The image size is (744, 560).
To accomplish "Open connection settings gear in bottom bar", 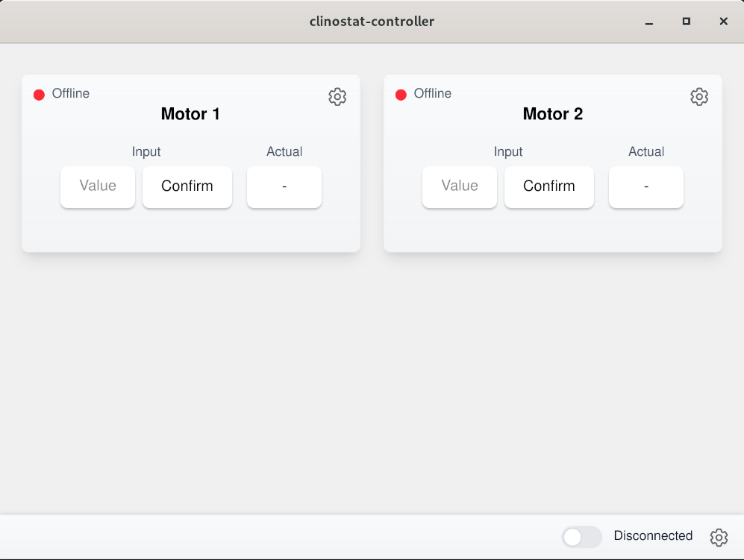I will pos(719,537).
